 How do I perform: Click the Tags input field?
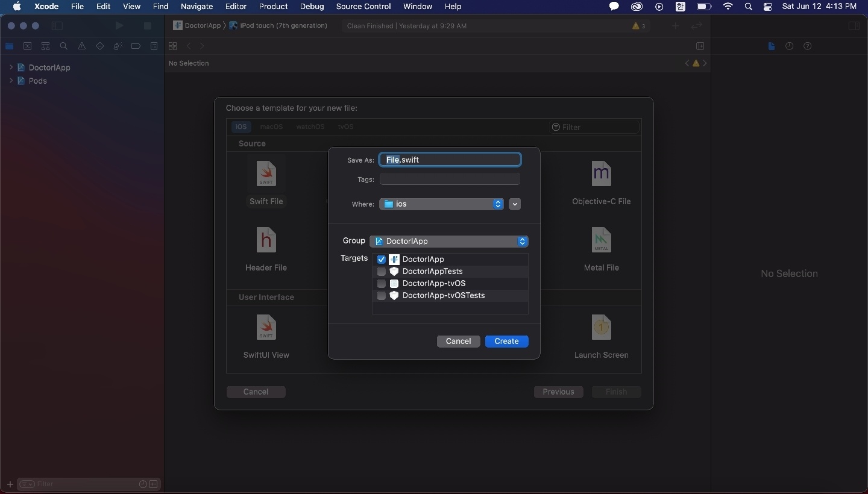(450, 179)
